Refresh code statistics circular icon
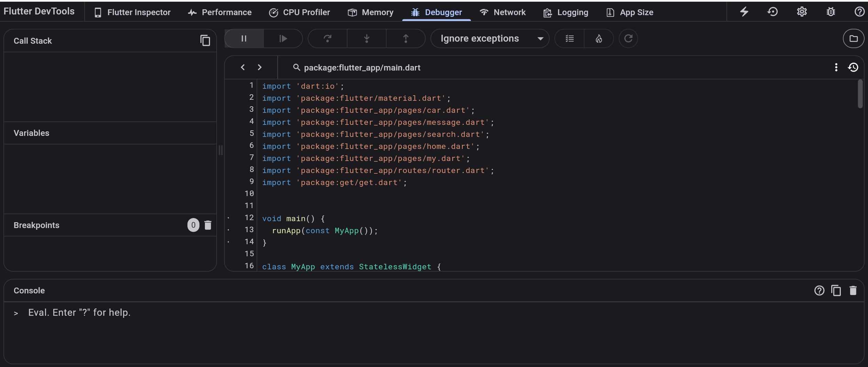The width and height of the screenshot is (868, 367). [628, 39]
